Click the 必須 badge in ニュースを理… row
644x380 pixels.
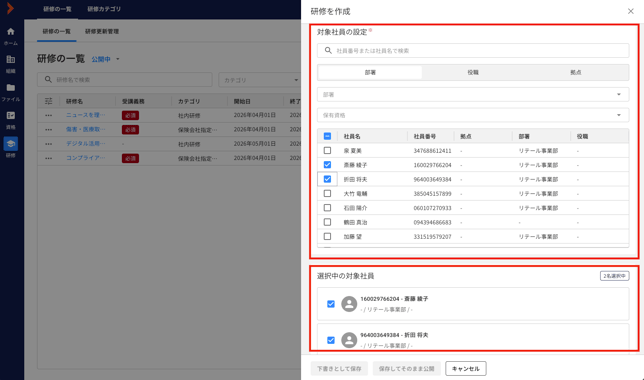click(x=130, y=115)
